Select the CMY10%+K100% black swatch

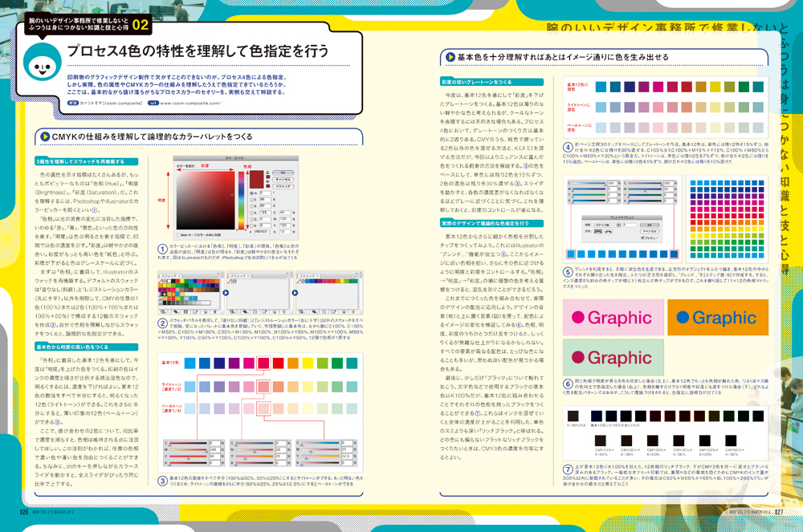600,441
